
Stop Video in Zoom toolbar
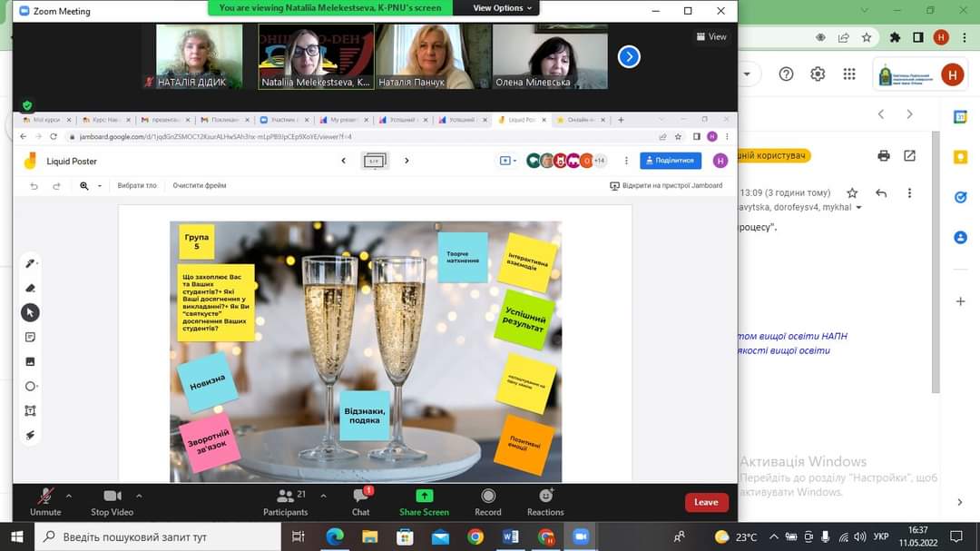coord(112,501)
